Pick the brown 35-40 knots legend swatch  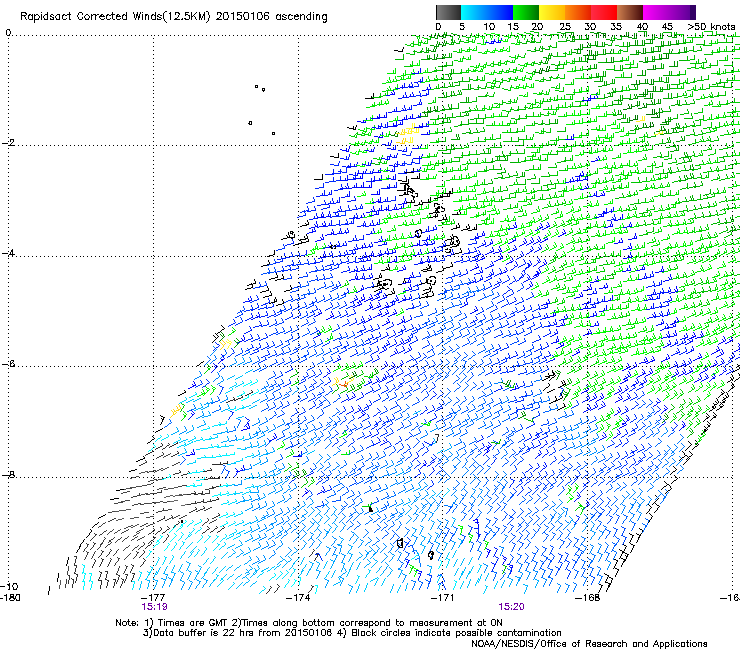click(630, 12)
